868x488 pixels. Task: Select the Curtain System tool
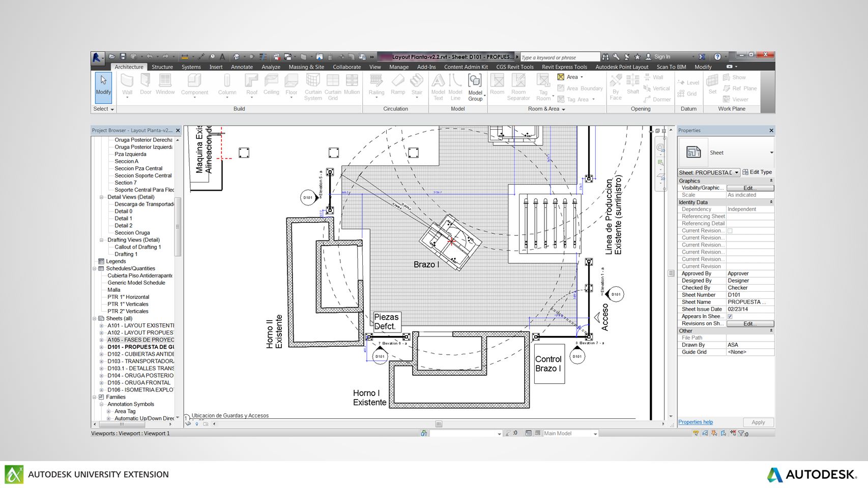[x=313, y=87]
